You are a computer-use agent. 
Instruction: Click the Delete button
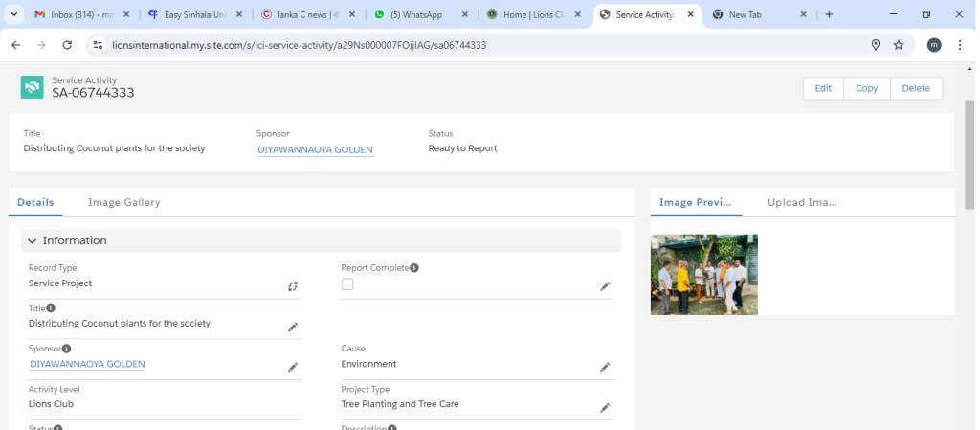[916, 88]
